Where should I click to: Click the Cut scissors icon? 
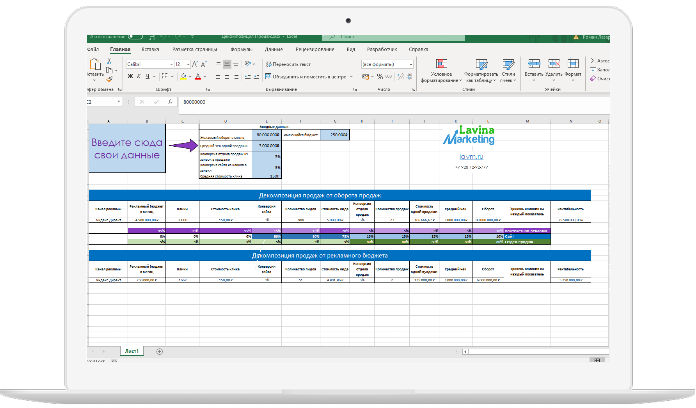(x=109, y=61)
